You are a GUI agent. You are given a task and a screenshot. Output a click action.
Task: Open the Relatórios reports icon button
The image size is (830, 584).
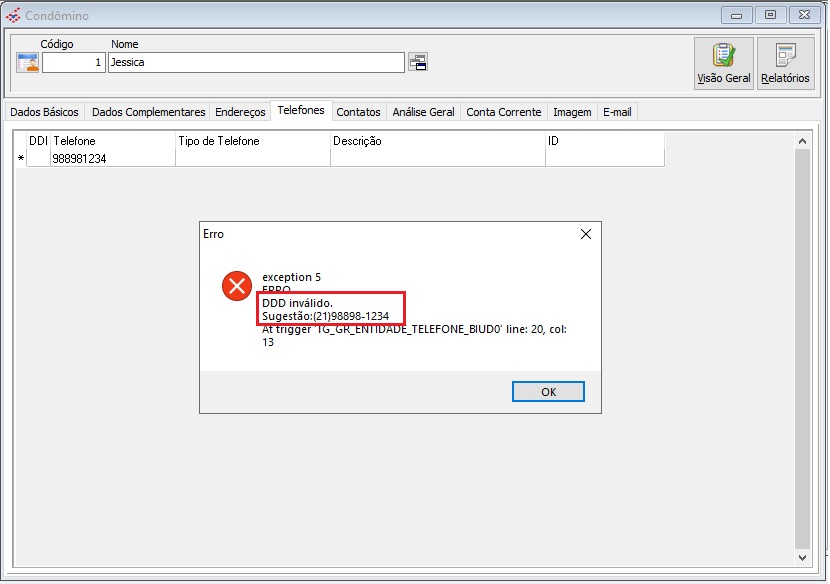pyautogui.click(x=785, y=63)
